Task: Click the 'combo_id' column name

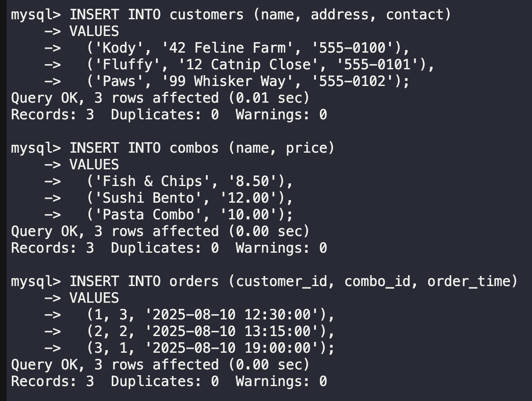Action: coord(377,281)
